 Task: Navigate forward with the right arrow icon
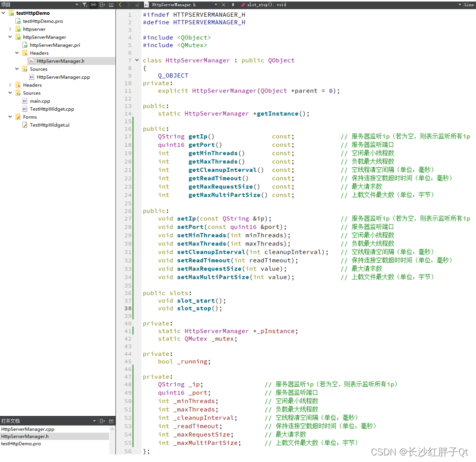(x=128, y=5)
